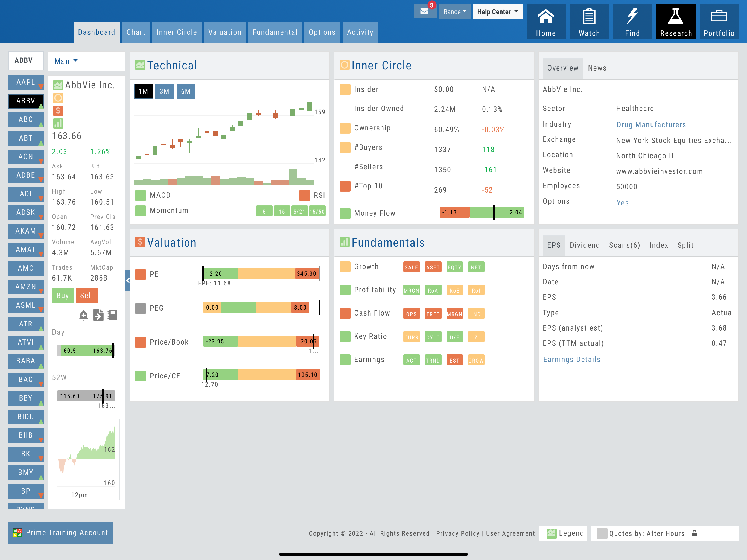The width and height of the screenshot is (747, 560).
Task: Click the Money Flow range bar
Action: [482, 212]
